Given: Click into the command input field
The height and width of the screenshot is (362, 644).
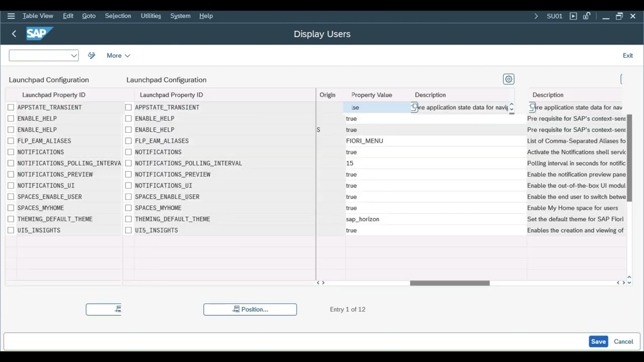Looking at the screenshot, I should (x=39, y=55).
